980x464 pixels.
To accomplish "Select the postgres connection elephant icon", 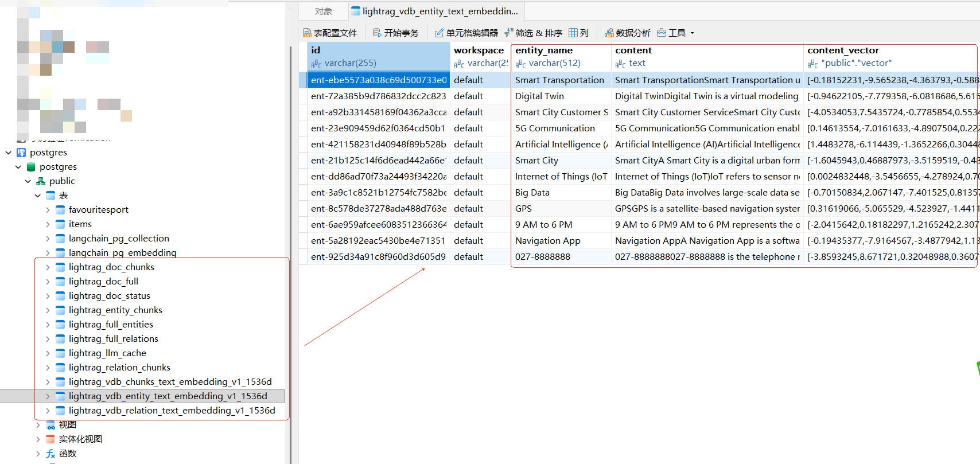I will pos(21,153).
